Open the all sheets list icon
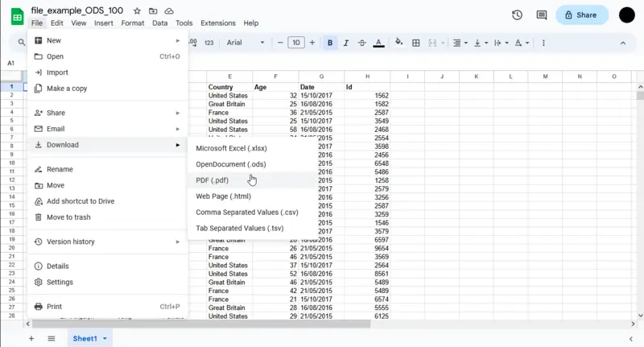This screenshot has height=347, width=644. [52, 338]
